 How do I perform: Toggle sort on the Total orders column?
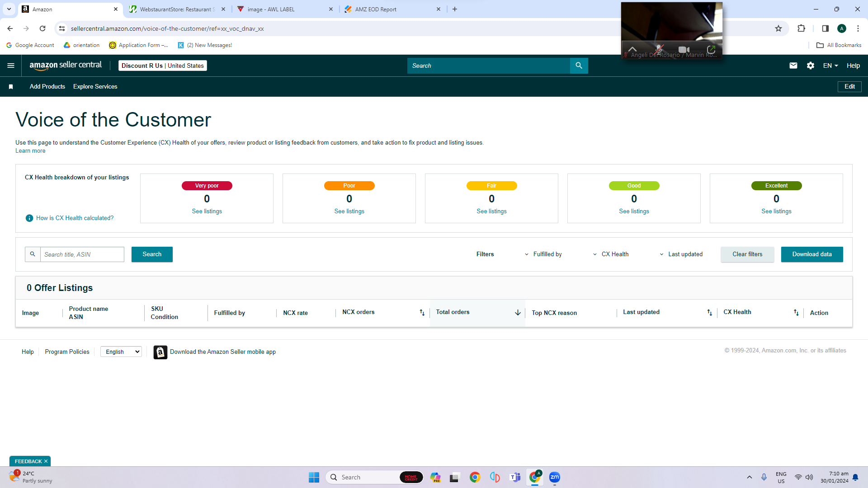[518, 313]
